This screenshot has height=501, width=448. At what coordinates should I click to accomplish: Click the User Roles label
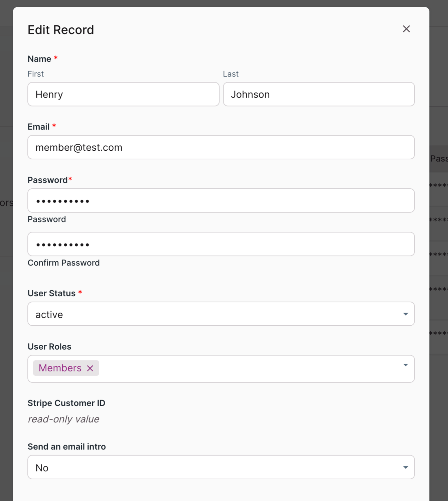coord(49,347)
